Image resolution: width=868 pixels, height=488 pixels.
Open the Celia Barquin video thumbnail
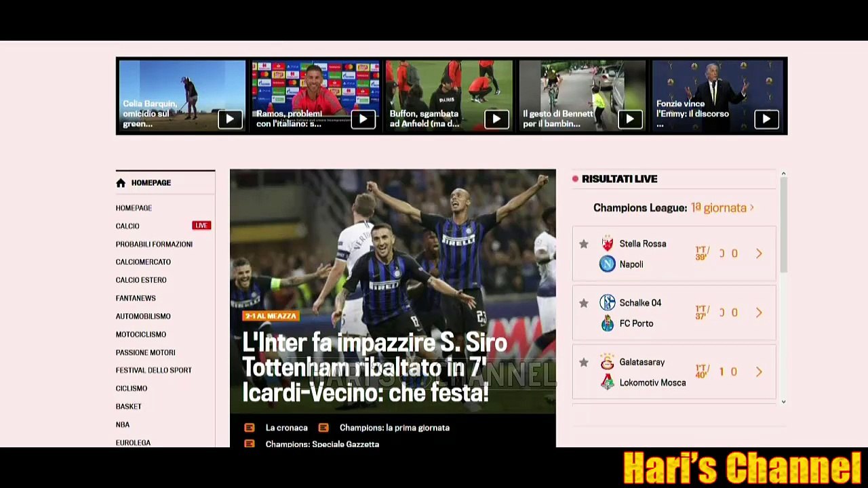tap(182, 96)
